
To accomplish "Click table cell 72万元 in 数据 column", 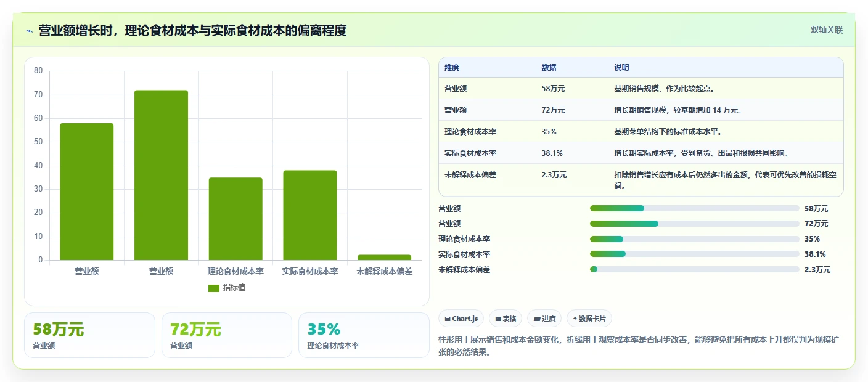I will point(553,110).
